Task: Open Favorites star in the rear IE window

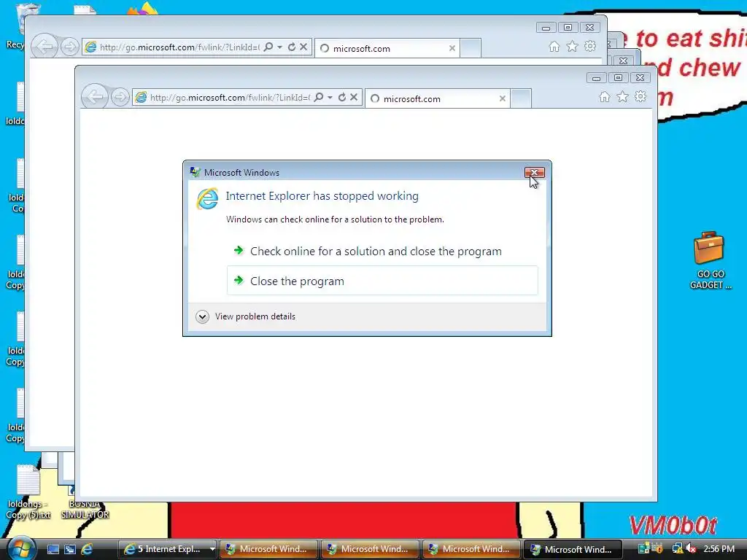Action: (x=572, y=47)
